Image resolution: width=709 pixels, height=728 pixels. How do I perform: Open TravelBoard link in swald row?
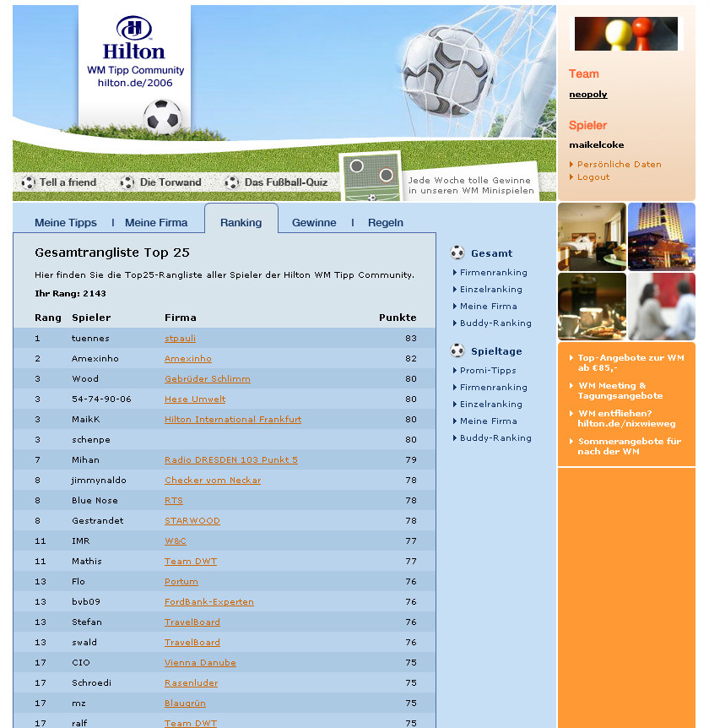coord(192,643)
